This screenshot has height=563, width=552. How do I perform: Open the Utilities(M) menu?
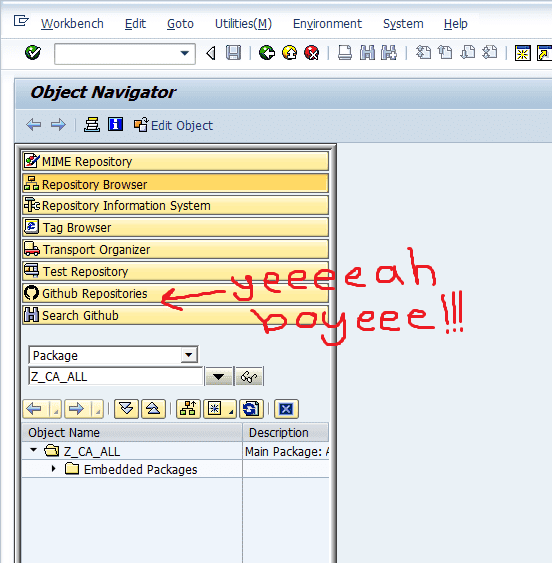click(243, 24)
